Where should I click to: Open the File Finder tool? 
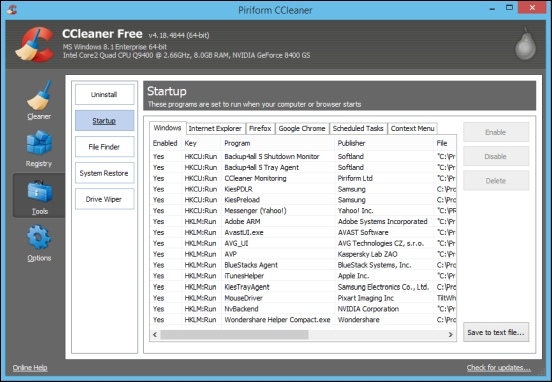(104, 147)
